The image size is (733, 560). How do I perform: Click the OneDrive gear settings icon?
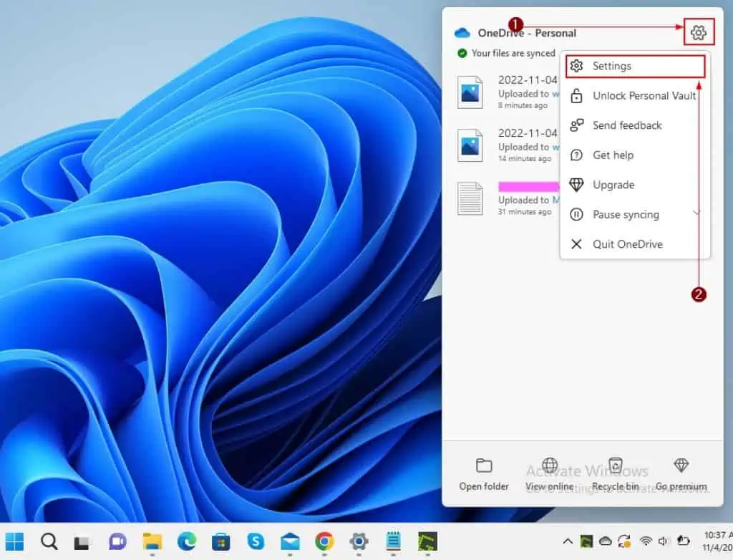[x=699, y=32]
